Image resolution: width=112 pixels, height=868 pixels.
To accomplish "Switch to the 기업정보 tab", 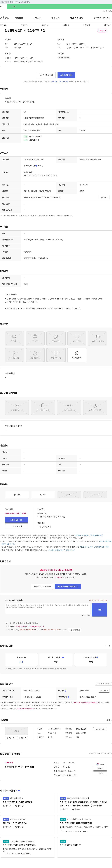I will click(x=107, y=25).
